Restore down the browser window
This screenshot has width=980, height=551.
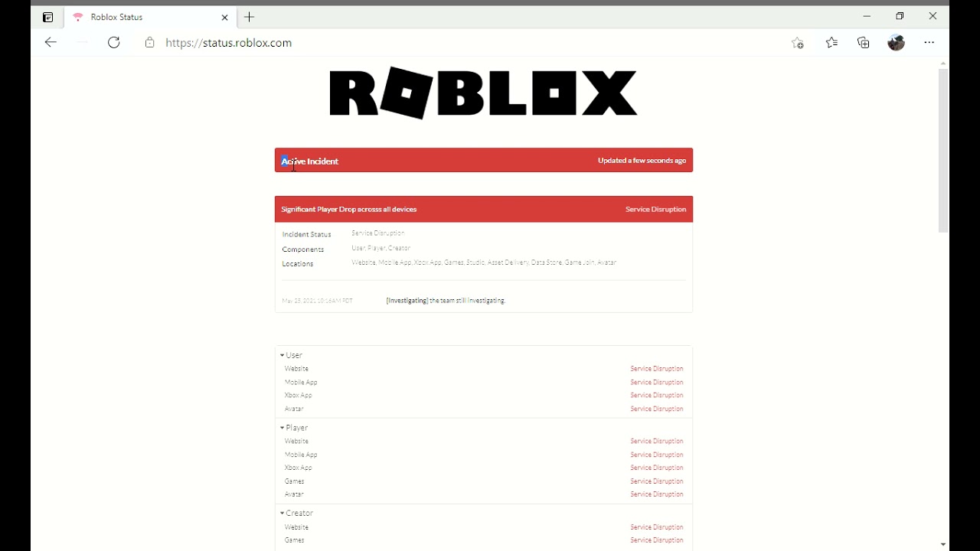(x=900, y=16)
